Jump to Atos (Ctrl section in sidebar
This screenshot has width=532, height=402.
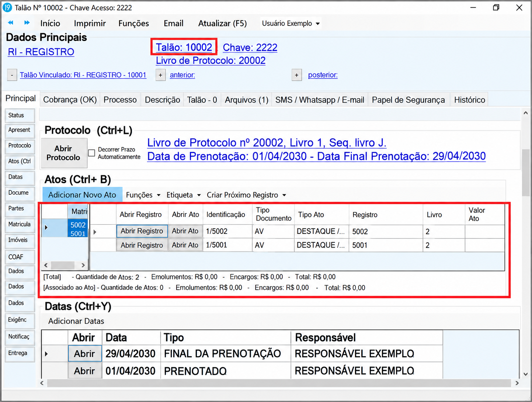coord(20,162)
